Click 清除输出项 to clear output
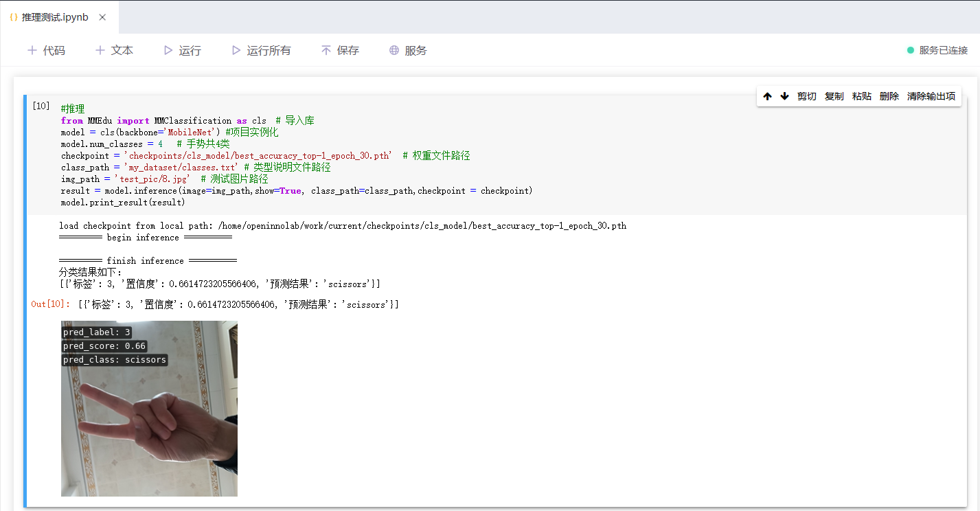 [931, 96]
